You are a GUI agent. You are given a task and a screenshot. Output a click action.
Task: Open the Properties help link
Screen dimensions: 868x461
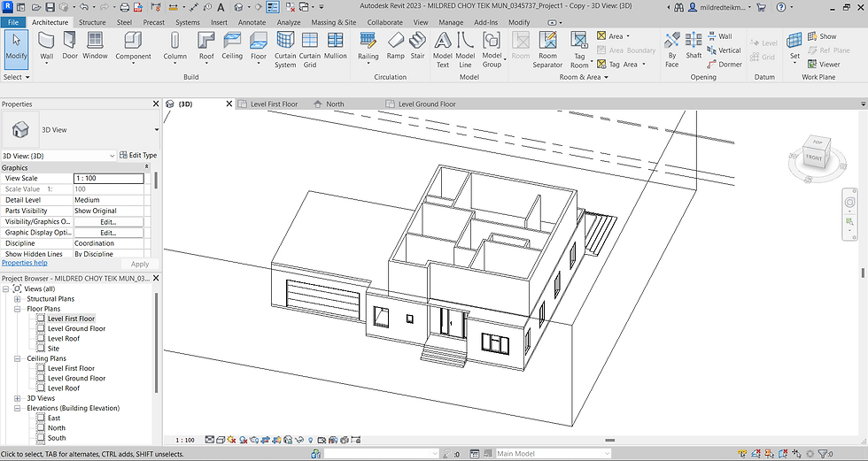tap(25, 263)
